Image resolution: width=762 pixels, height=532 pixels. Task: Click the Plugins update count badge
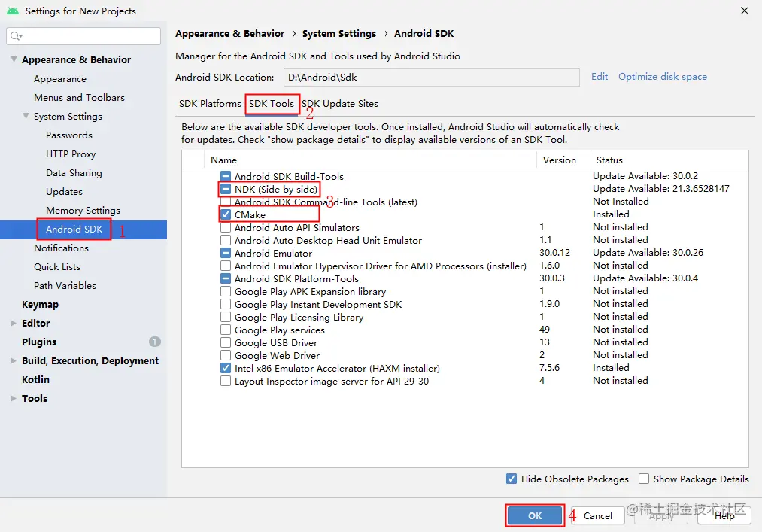click(154, 342)
